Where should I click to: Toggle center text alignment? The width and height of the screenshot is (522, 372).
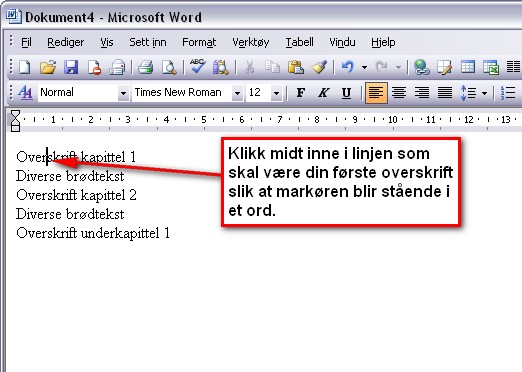[399, 93]
